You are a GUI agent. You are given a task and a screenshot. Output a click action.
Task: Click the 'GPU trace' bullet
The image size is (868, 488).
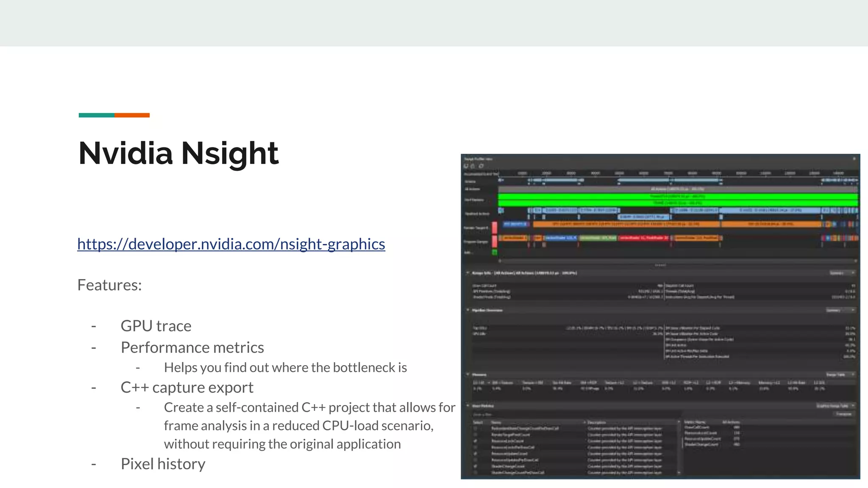click(156, 326)
